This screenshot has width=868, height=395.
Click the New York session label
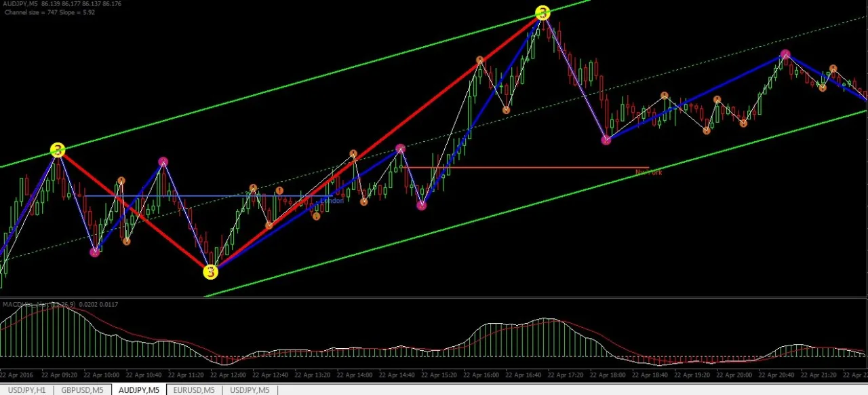pyautogui.click(x=648, y=172)
